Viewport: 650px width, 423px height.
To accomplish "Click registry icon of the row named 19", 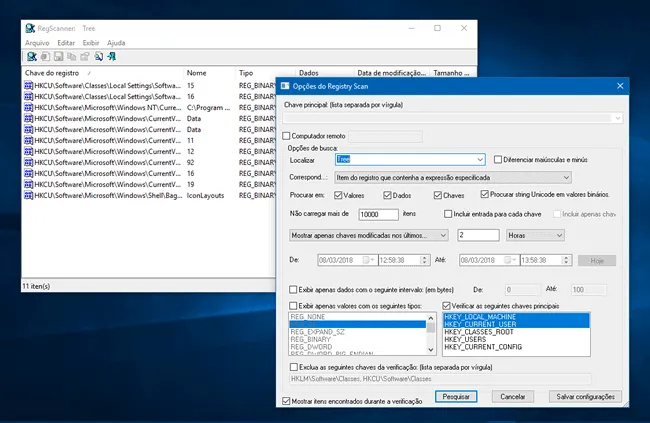I will 28,184.
